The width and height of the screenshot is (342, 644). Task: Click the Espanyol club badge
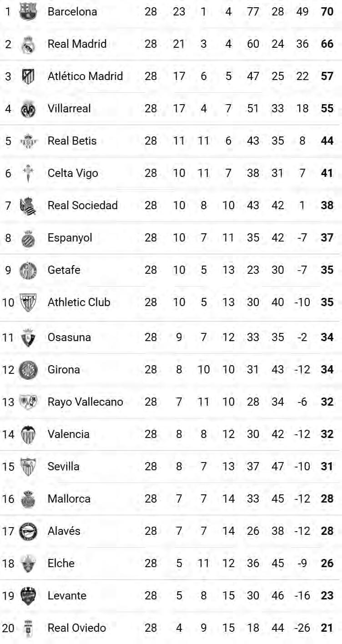tap(28, 238)
